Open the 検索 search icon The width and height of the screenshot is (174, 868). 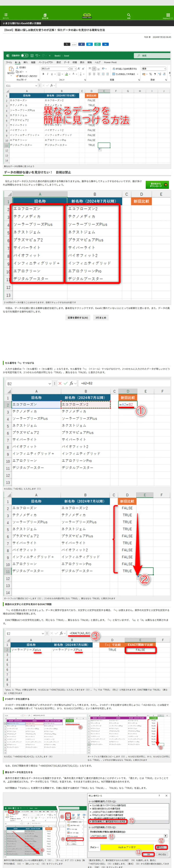click(129, 16)
